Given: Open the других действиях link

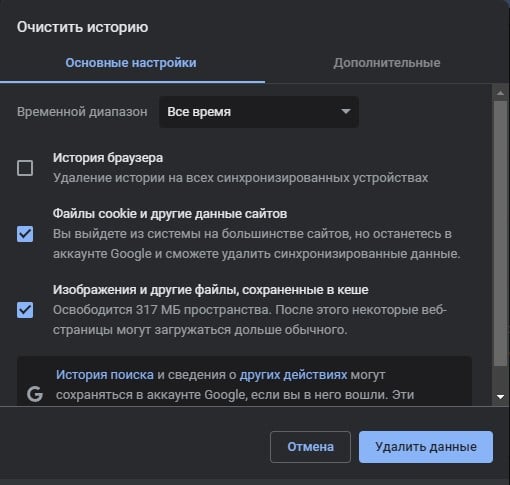Looking at the screenshot, I should point(293,375).
